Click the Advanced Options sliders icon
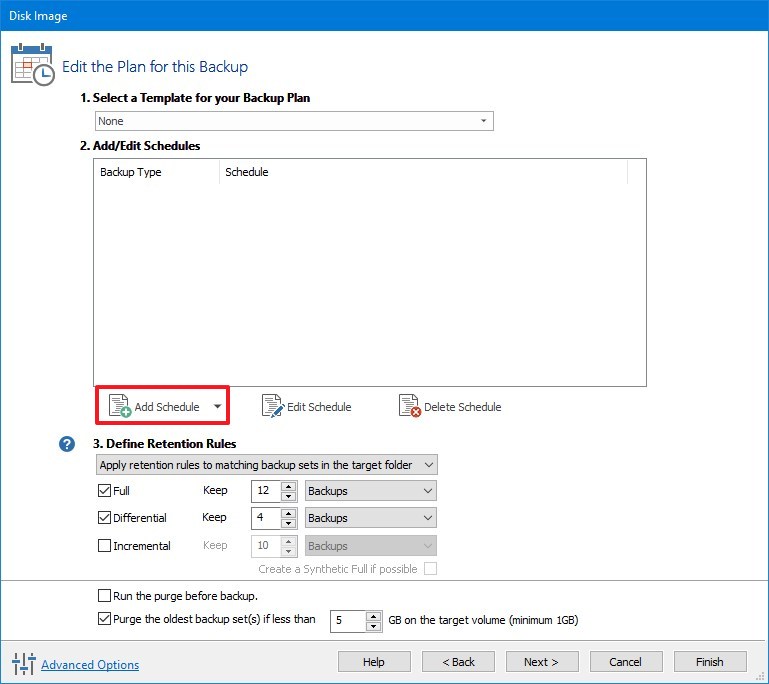 24,664
